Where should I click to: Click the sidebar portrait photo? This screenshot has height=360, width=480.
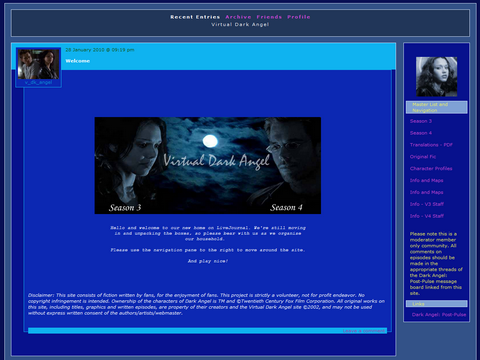pyautogui.click(x=436, y=77)
